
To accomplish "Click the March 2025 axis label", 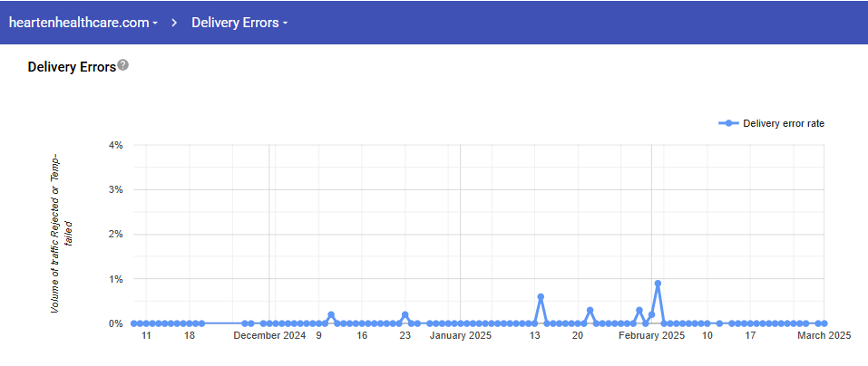I will [x=824, y=336].
